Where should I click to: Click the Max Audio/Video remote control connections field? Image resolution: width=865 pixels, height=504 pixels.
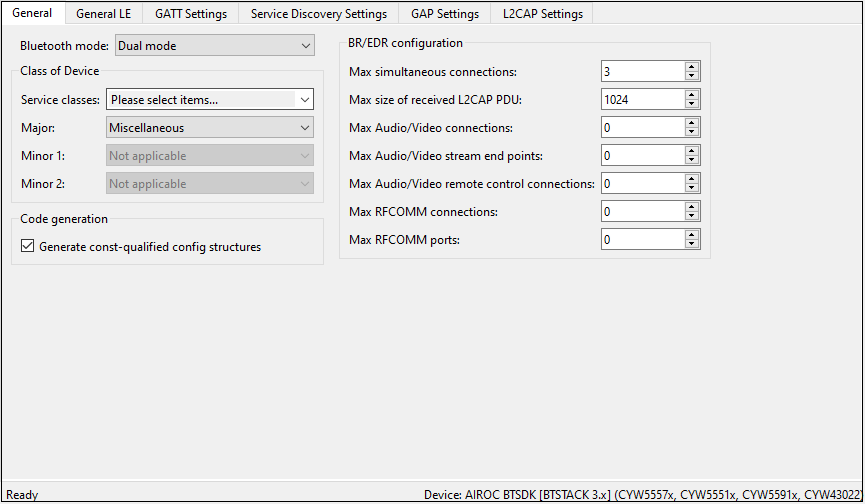point(642,184)
